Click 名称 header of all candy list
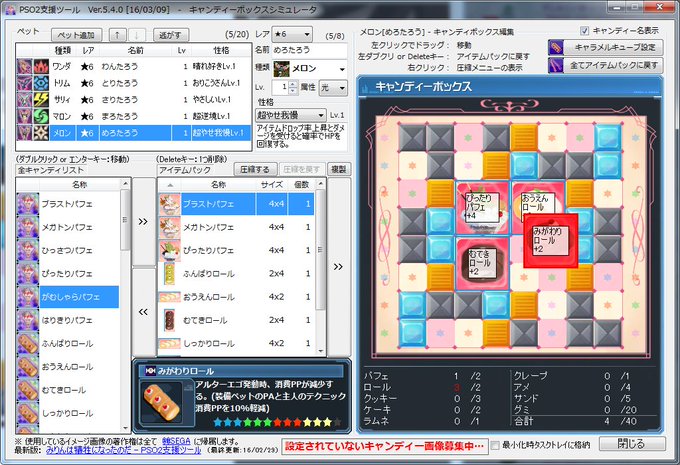 [79, 184]
